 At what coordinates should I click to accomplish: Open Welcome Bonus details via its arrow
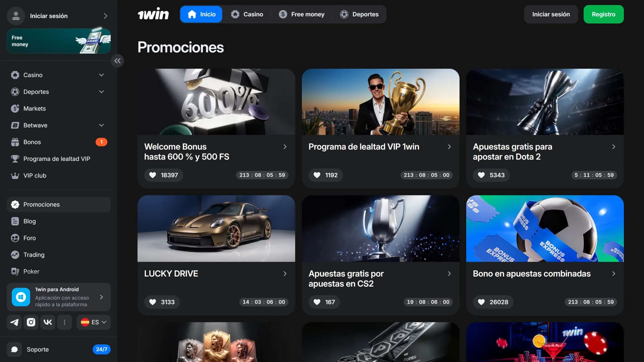click(x=285, y=146)
